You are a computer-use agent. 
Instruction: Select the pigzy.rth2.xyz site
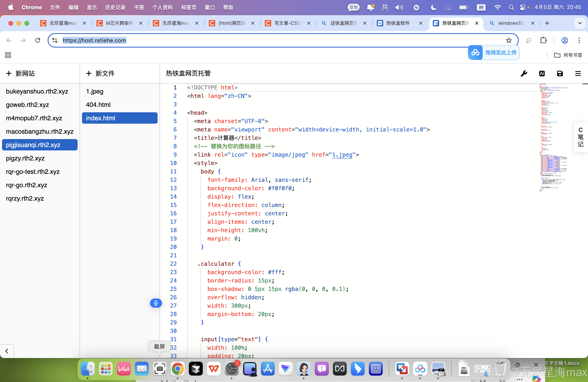coord(25,158)
